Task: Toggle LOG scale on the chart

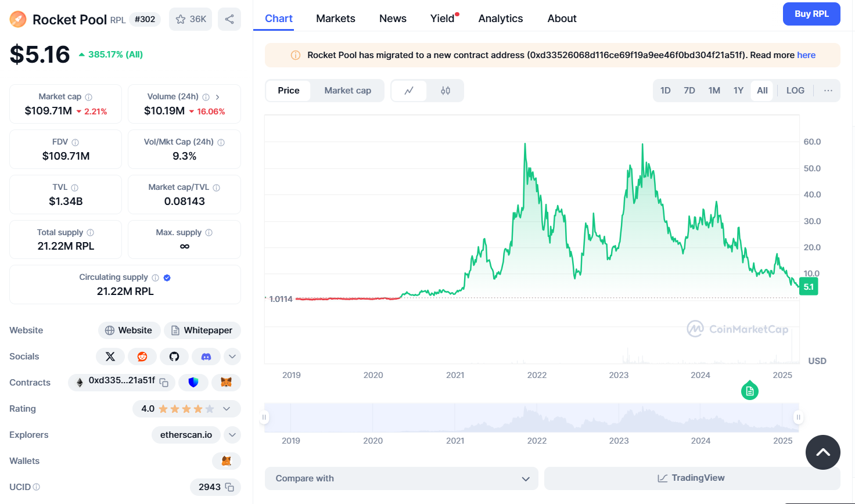Action: point(795,91)
